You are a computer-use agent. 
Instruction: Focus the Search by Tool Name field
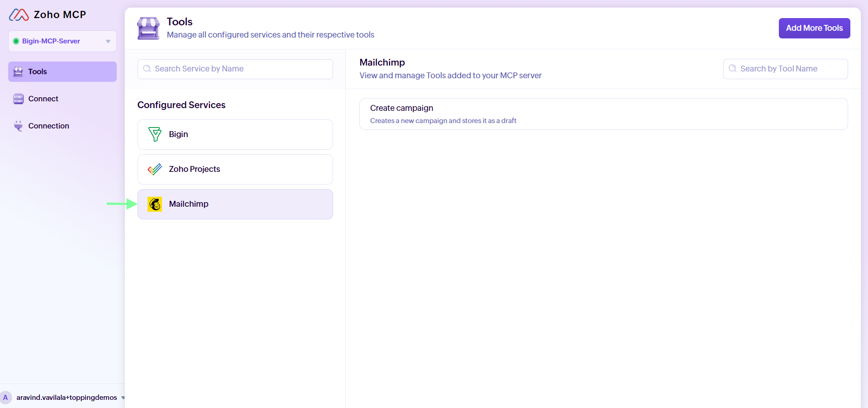pos(785,69)
